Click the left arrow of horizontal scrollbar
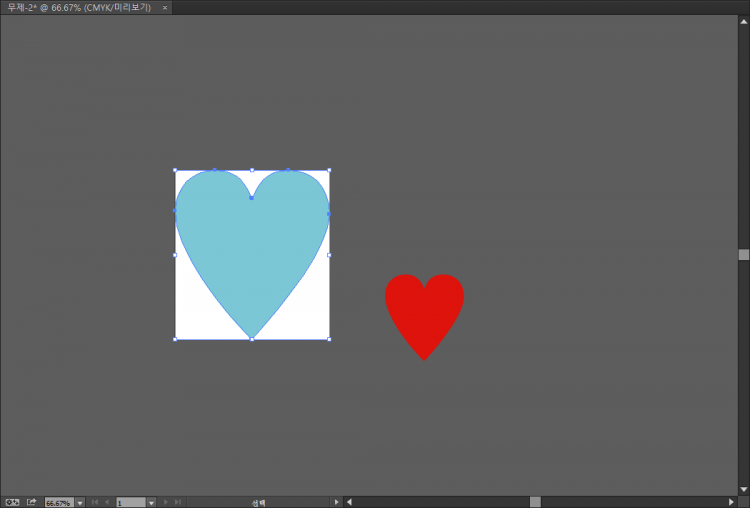Viewport: 750px width, 508px height. pos(349,502)
